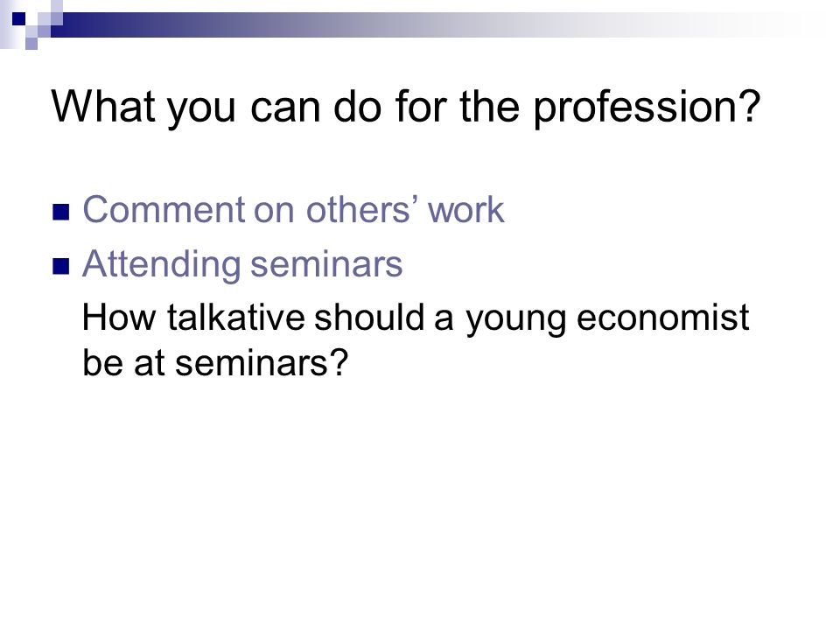This screenshot has height=630, width=840.
Task: Select the Attending seminars bullet text
Action: click(x=242, y=264)
